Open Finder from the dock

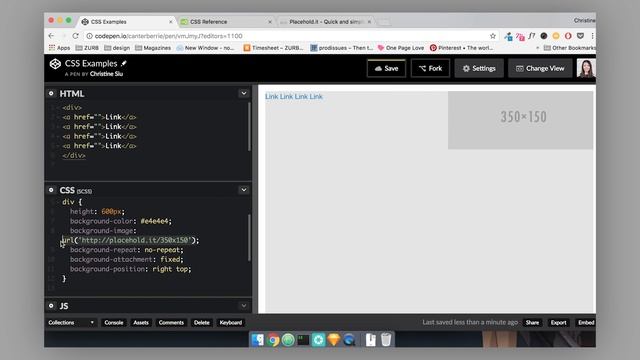coord(258,340)
